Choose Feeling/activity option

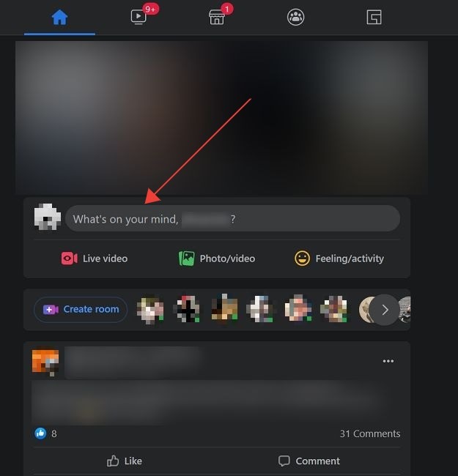339,259
